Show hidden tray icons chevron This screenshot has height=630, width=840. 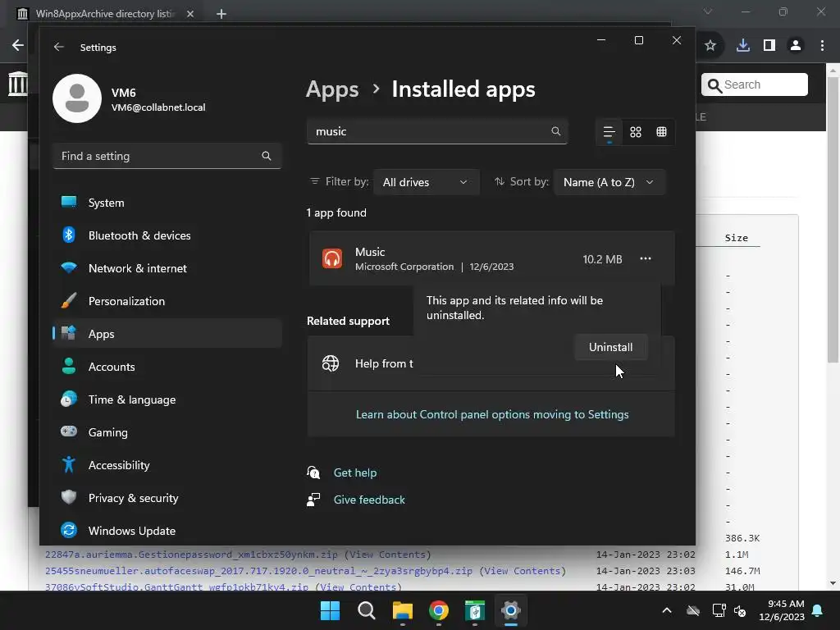click(x=667, y=610)
